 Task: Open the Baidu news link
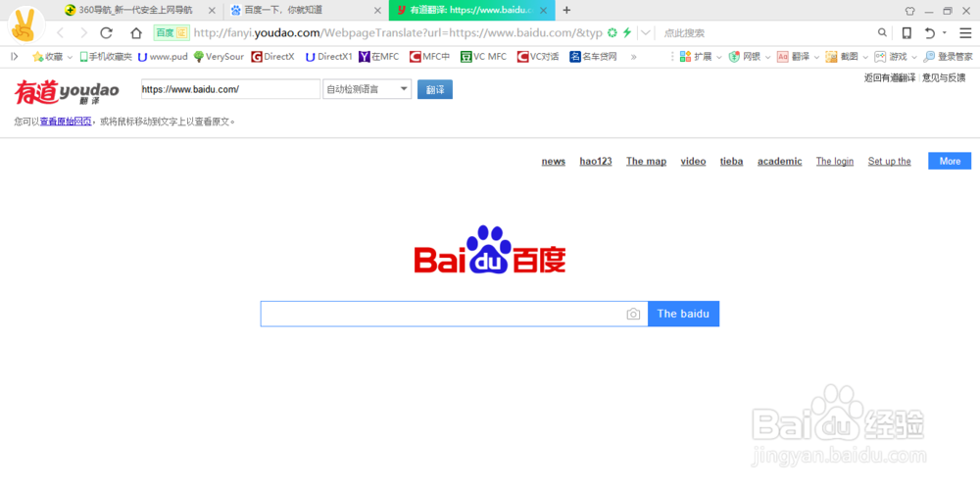tap(553, 162)
